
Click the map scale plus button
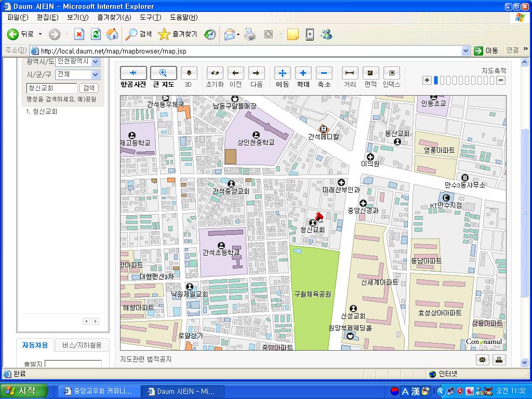(427, 80)
